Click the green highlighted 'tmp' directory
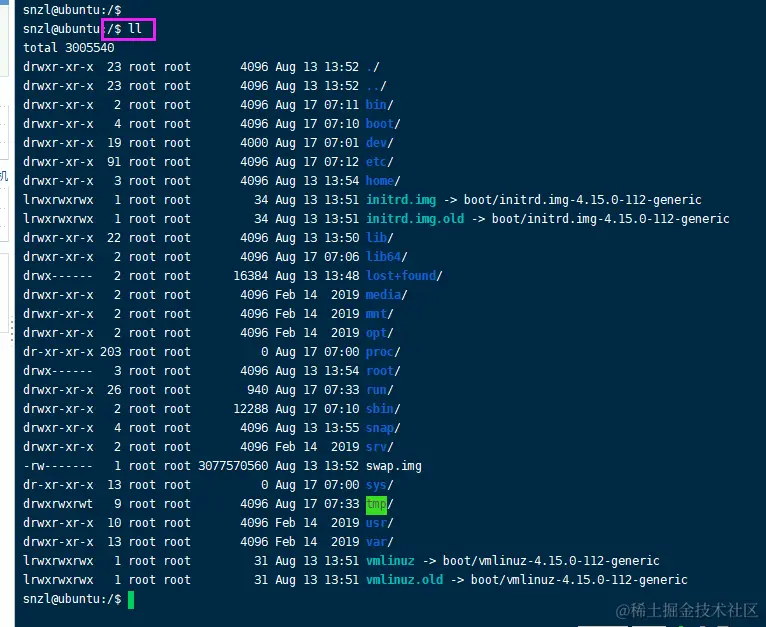Image resolution: width=766 pixels, height=627 pixels. pyautogui.click(x=376, y=505)
